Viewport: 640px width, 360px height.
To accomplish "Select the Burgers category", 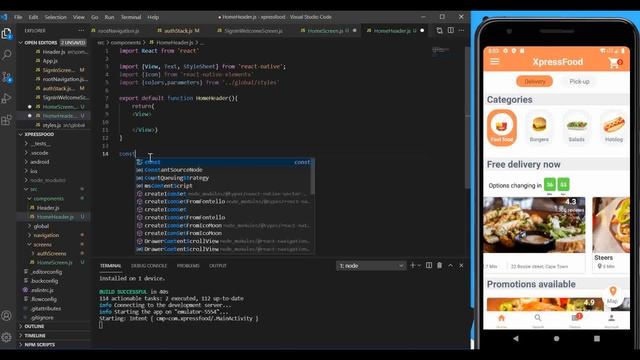I will pyautogui.click(x=539, y=127).
